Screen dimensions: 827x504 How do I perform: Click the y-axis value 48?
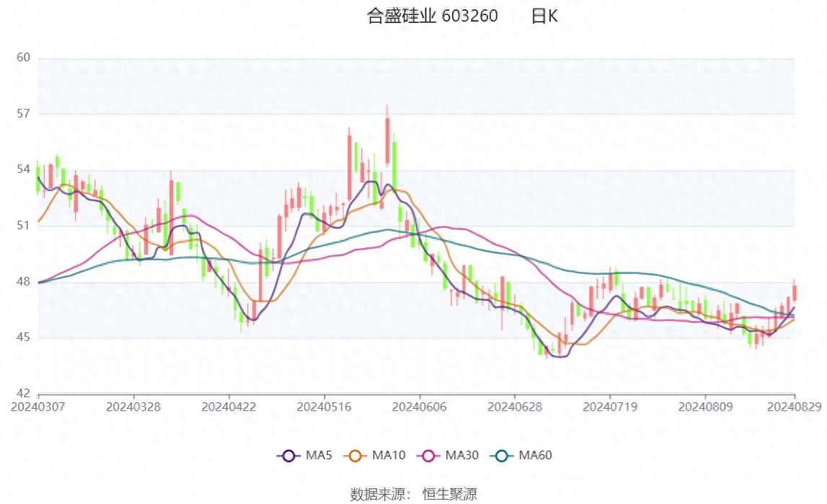pyautogui.click(x=23, y=281)
